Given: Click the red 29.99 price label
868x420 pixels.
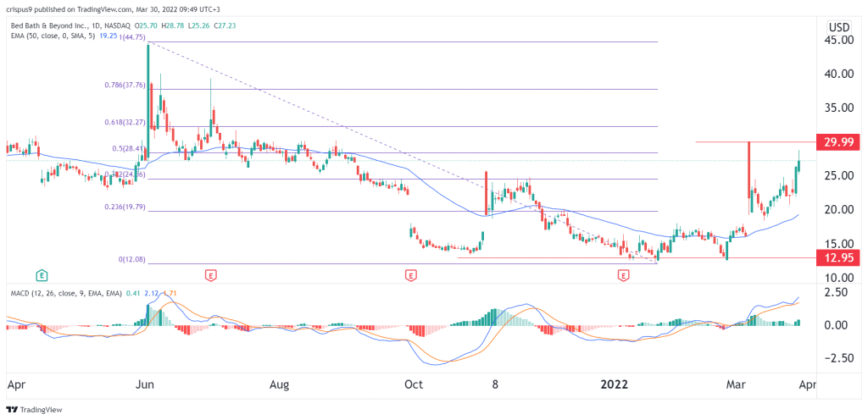Looking at the screenshot, I should click(838, 142).
